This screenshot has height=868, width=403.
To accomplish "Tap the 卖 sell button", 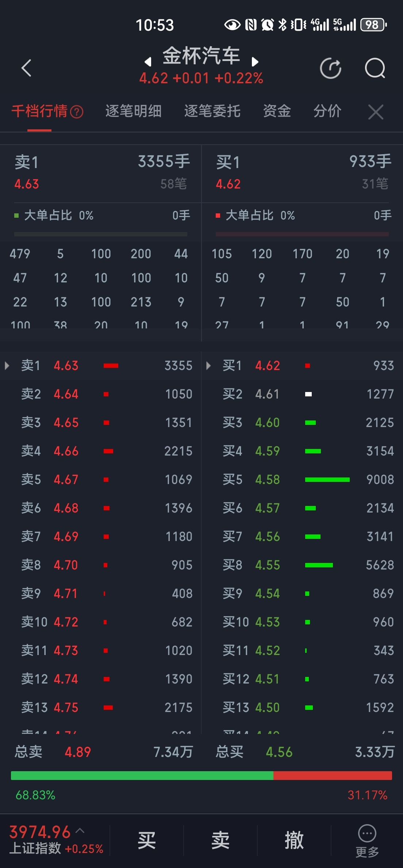I will 220,840.
